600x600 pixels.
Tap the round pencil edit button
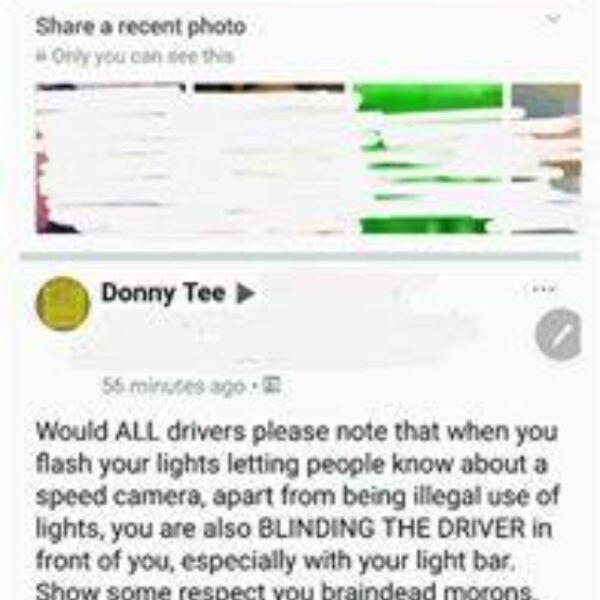pyautogui.click(x=558, y=334)
